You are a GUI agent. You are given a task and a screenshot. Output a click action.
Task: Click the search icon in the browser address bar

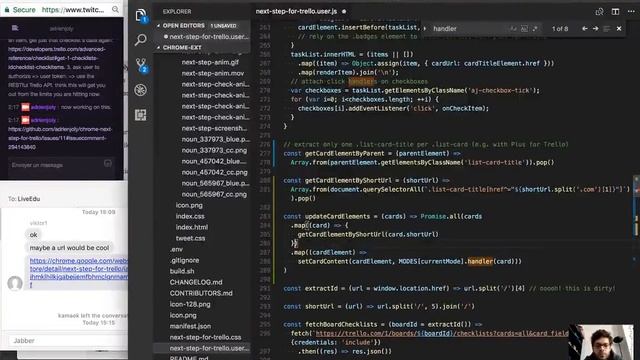[x=116, y=9]
